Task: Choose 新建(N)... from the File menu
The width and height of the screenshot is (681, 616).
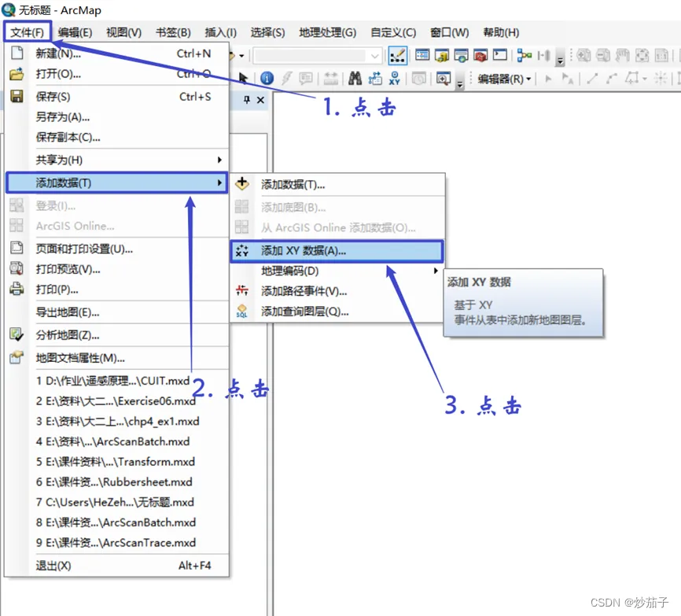Action: [116, 53]
